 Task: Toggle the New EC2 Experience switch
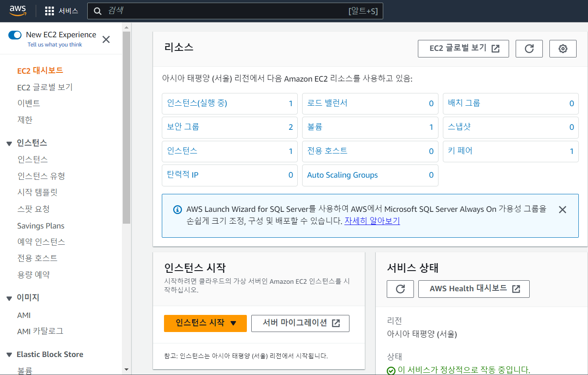click(x=15, y=35)
